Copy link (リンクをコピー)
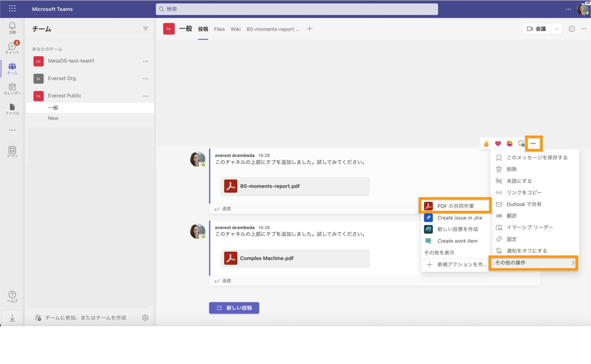 coord(534,193)
